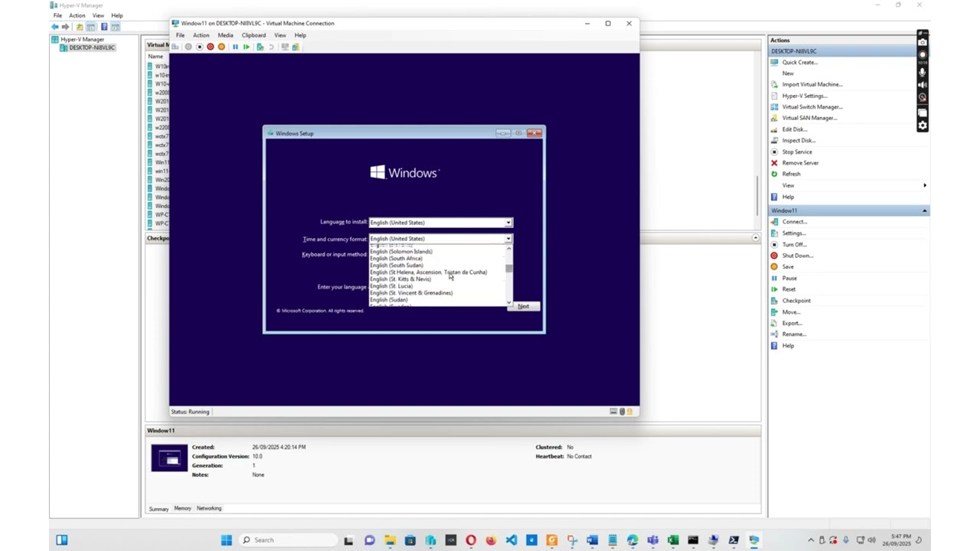Click Refresh in Actions pane
Viewport: 980px width, 551px height.
pos(791,174)
